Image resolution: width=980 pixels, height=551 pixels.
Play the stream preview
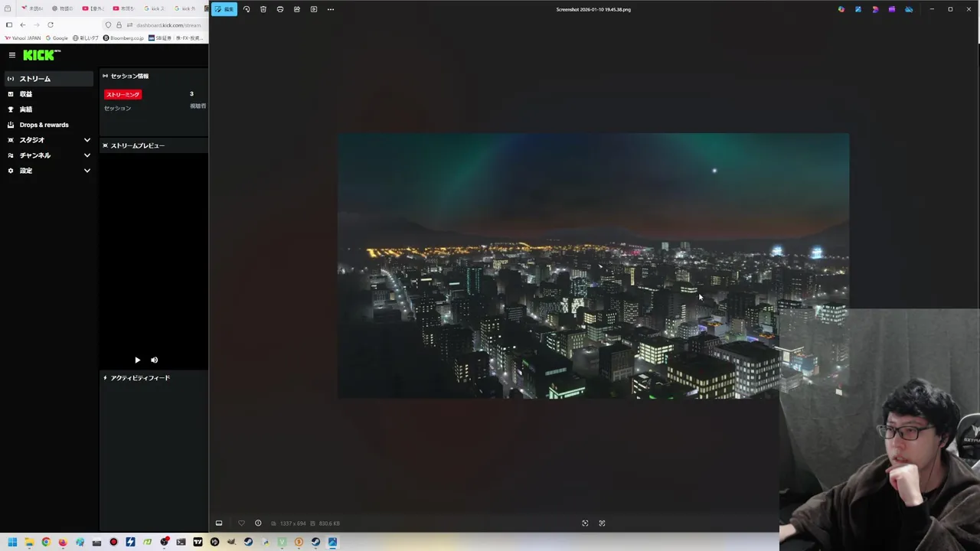(137, 360)
